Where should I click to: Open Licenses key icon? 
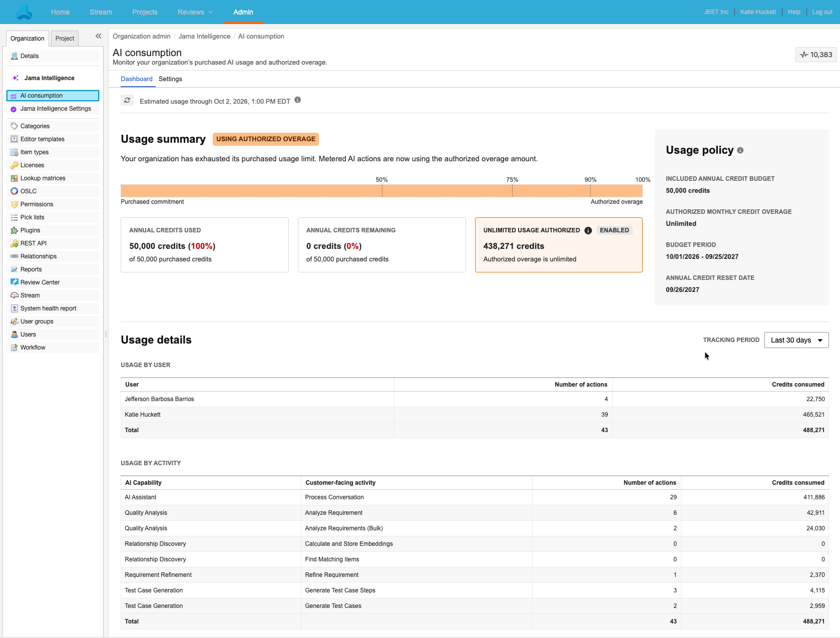[14, 165]
